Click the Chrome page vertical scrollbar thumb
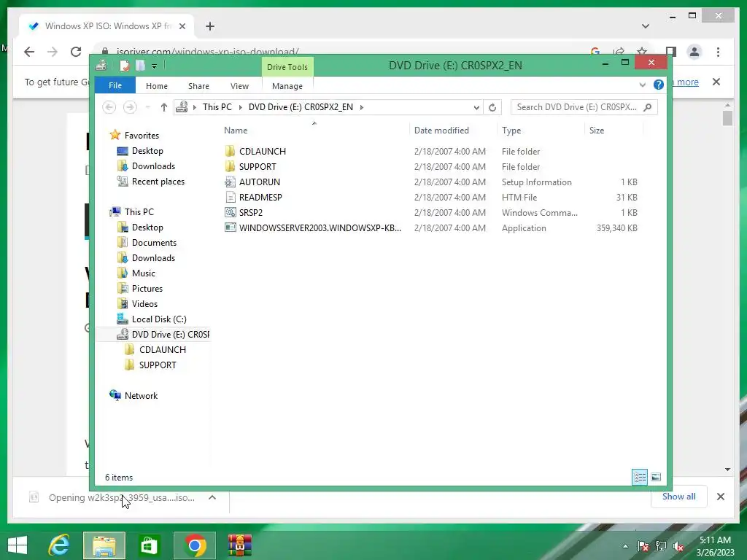The width and height of the screenshot is (747, 560). point(727,117)
